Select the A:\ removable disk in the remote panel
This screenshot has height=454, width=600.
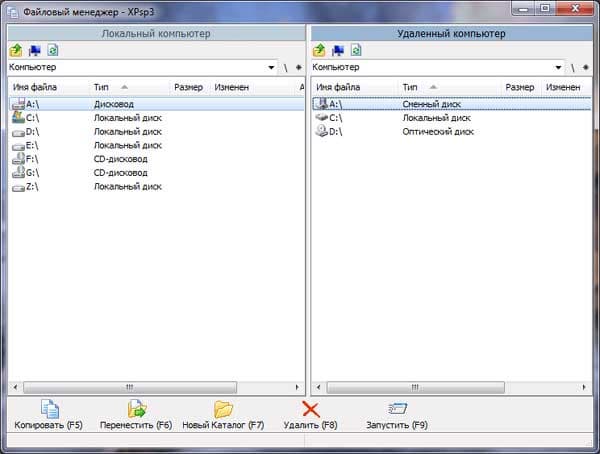pyautogui.click(x=452, y=104)
